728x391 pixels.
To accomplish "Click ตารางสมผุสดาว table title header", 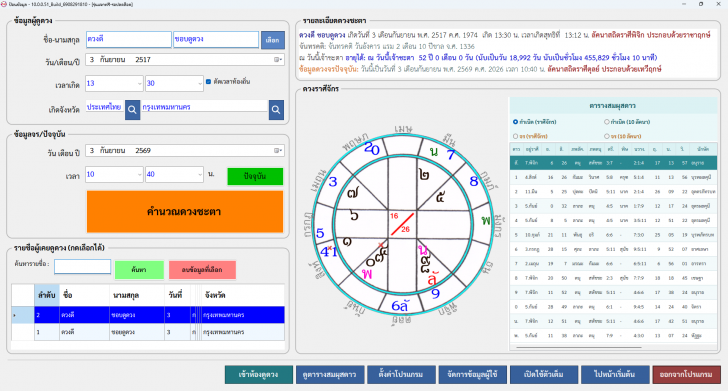I will coord(612,106).
